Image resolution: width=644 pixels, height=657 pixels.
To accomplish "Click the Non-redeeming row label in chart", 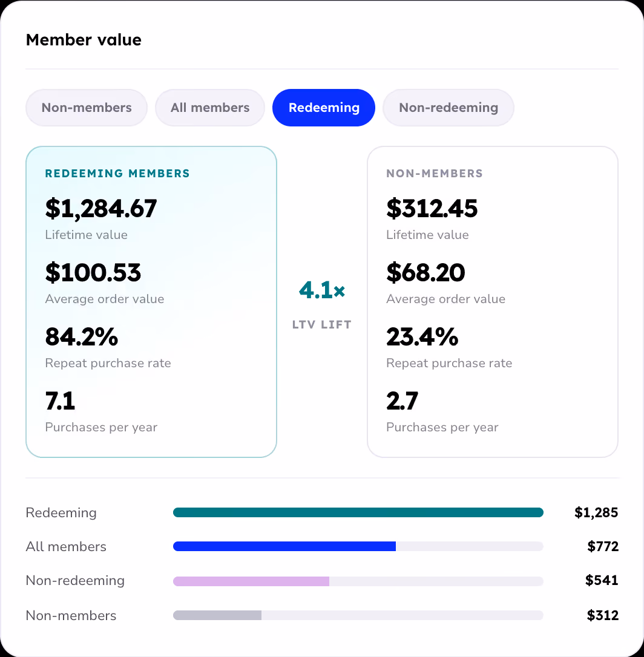I will point(76,581).
